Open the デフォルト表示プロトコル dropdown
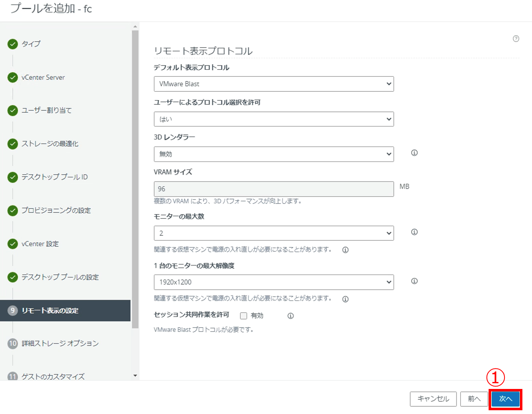Screen dimensions: 532x414 (274, 84)
